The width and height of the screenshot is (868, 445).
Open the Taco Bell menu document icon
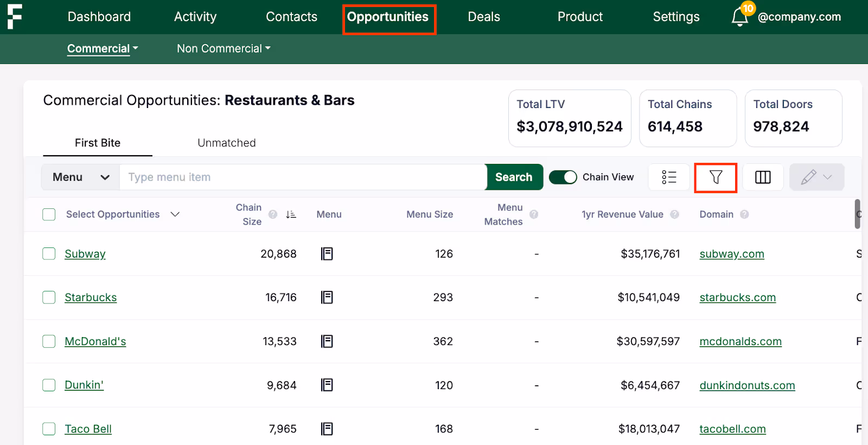pos(327,429)
